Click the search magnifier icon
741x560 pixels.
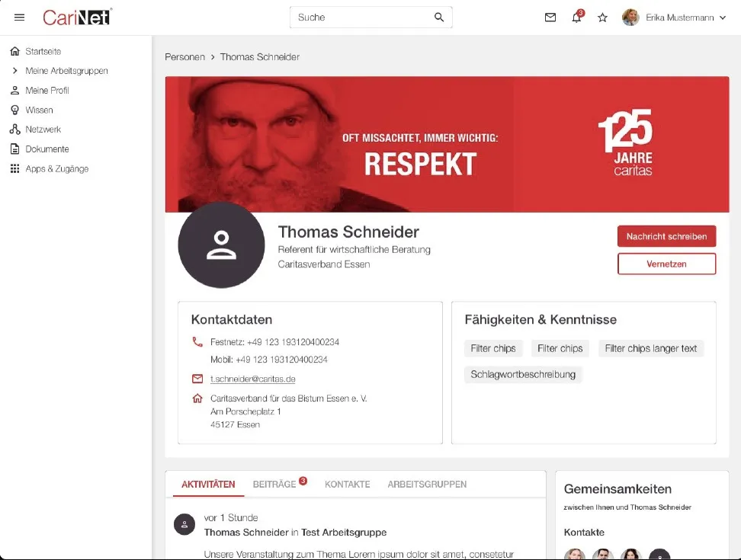(439, 17)
